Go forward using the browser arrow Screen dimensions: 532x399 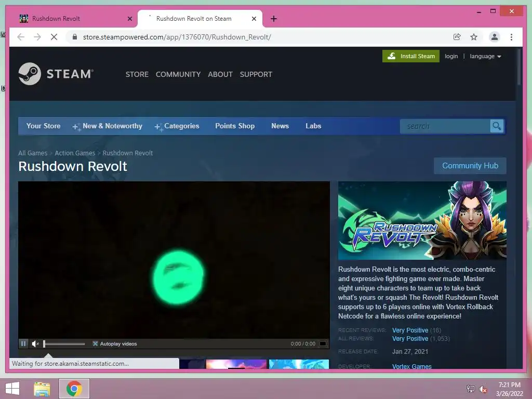click(37, 37)
